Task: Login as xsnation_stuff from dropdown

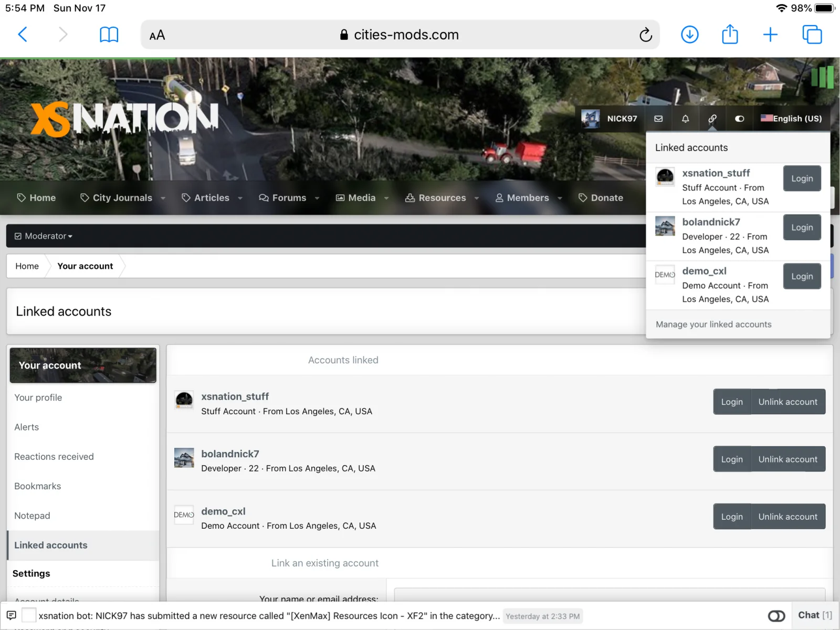Action: [802, 178]
